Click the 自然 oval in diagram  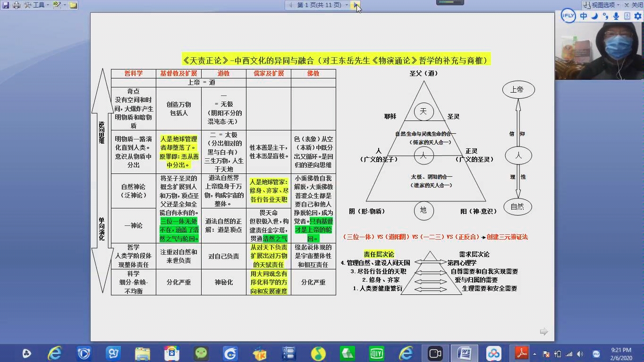click(x=517, y=207)
